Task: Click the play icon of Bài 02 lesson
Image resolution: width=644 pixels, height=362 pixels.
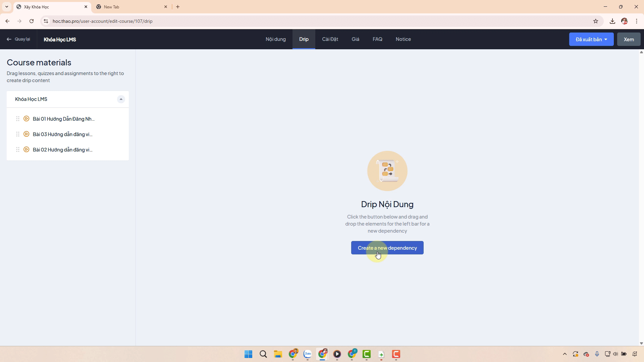Action: click(26, 149)
